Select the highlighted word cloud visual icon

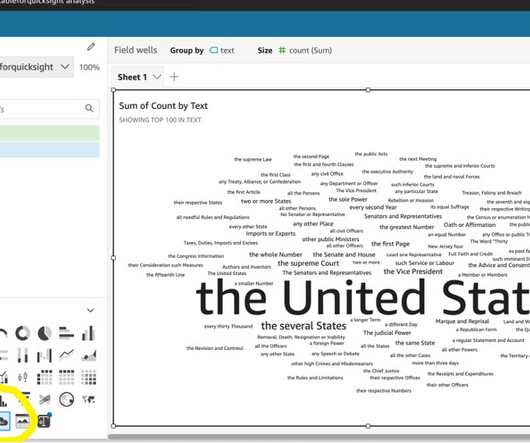tap(4, 421)
